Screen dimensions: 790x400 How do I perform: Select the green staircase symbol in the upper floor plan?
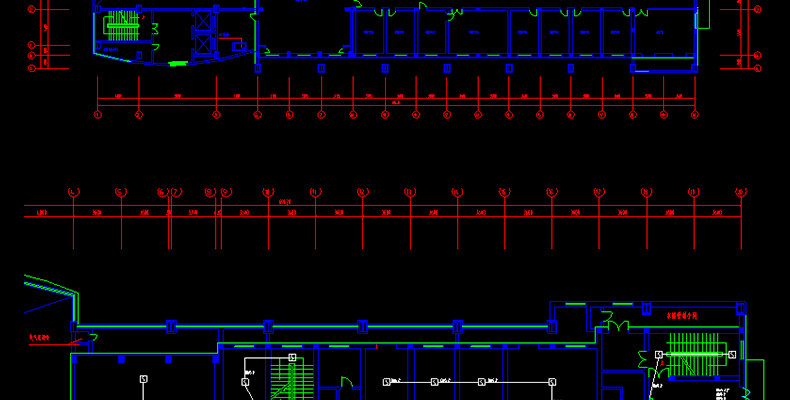pos(122,26)
